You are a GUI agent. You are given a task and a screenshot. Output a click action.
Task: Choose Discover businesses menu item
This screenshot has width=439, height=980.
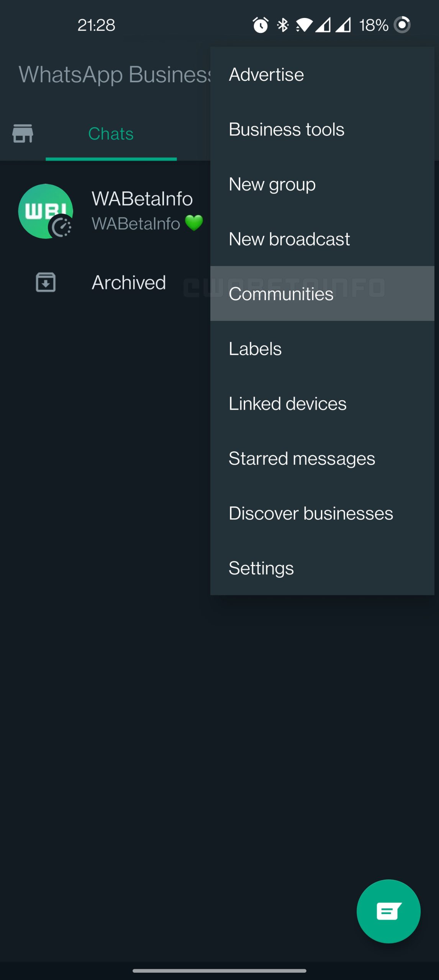pos(322,513)
